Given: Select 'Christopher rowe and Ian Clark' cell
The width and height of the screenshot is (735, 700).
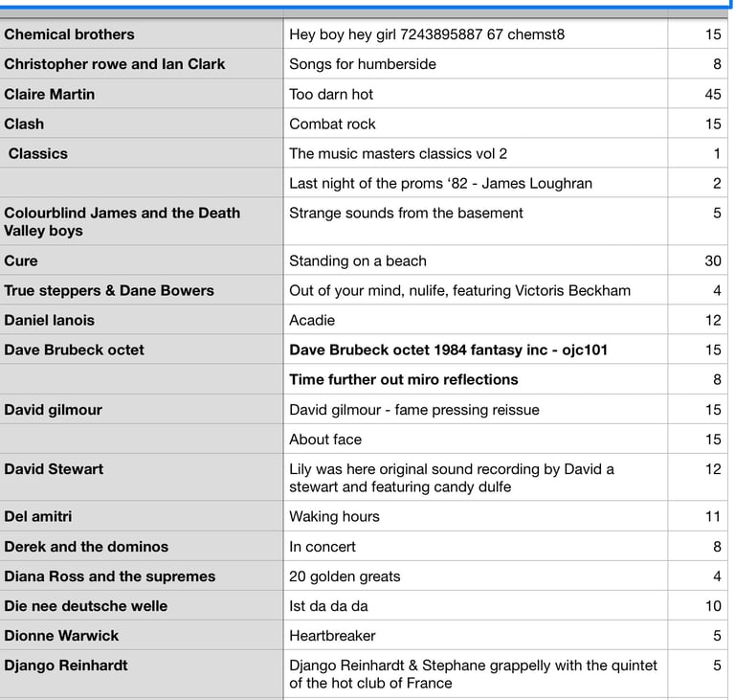Looking at the screenshot, I should (x=141, y=64).
